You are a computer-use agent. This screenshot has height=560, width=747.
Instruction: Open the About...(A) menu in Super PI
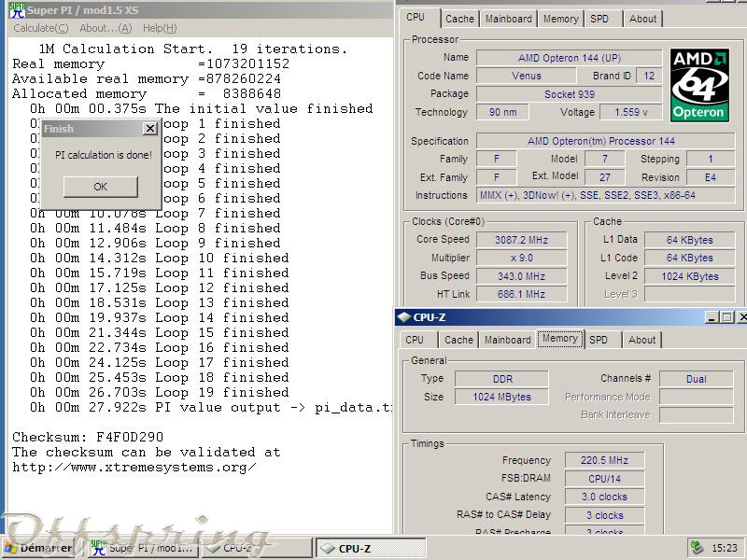click(x=106, y=28)
